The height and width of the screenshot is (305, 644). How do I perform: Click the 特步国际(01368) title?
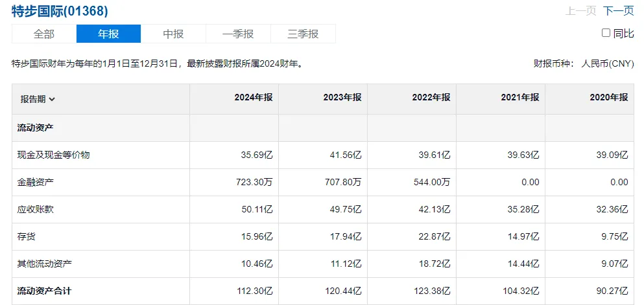(x=60, y=11)
